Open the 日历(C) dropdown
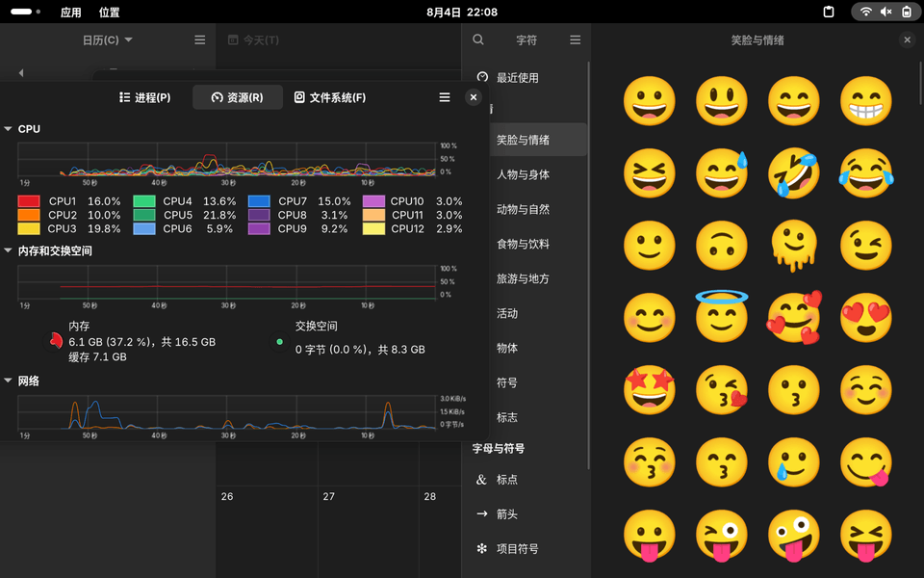 pyautogui.click(x=107, y=40)
